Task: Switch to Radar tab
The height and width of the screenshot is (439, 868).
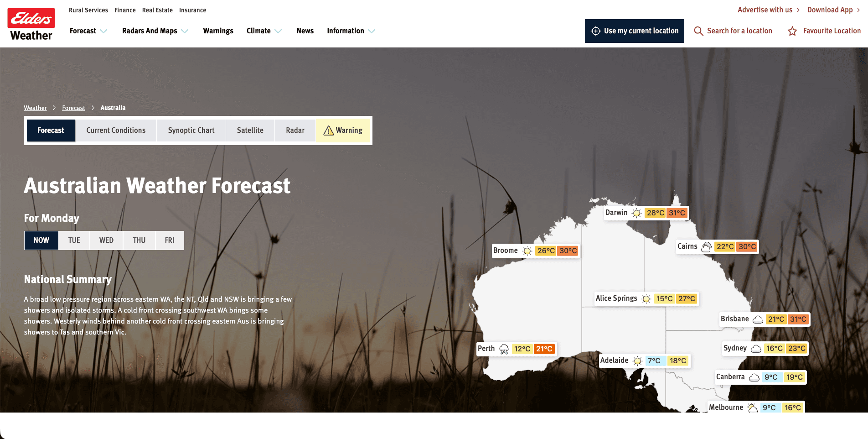Action: (295, 131)
